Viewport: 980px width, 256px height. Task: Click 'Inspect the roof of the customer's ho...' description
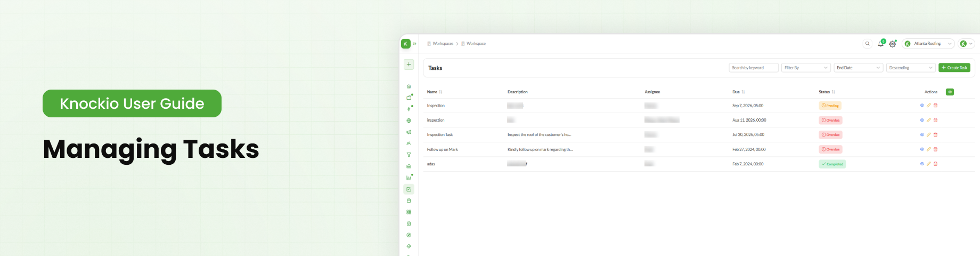click(539, 135)
